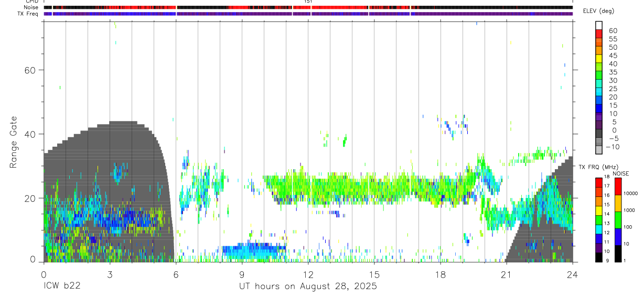
Task: Click the '1000' value on NOISE scale
Action: (629, 210)
